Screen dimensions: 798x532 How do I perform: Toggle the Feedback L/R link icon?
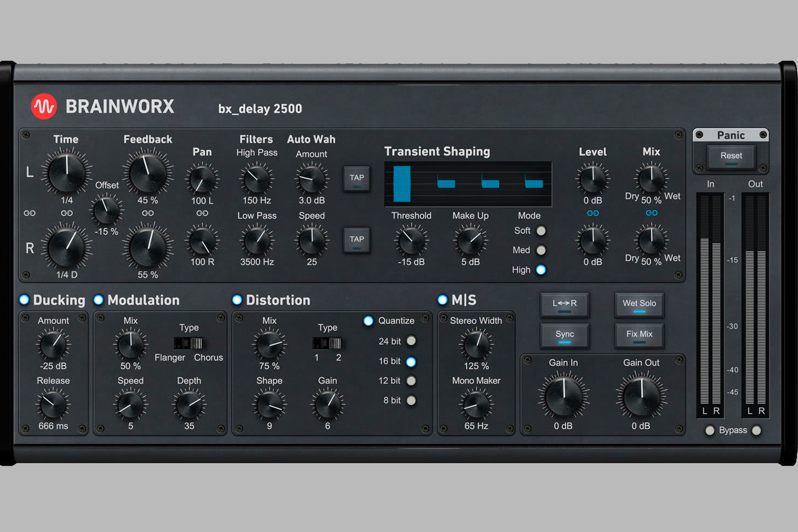pos(148,213)
